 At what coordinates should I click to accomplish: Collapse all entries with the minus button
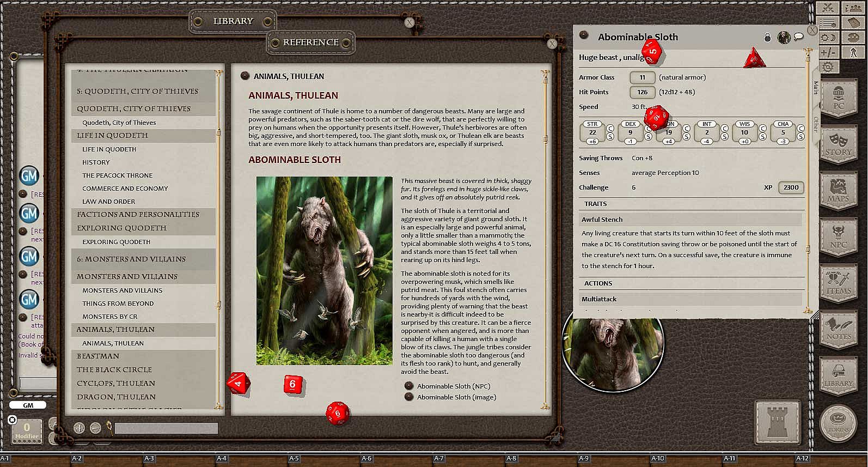tap(95, 428)
